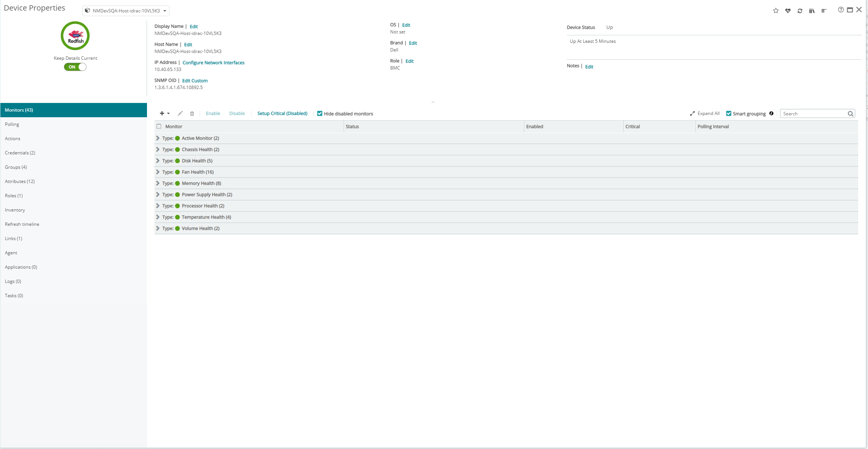
Task: Mark this device as a favorite
Action: point(776,11)
